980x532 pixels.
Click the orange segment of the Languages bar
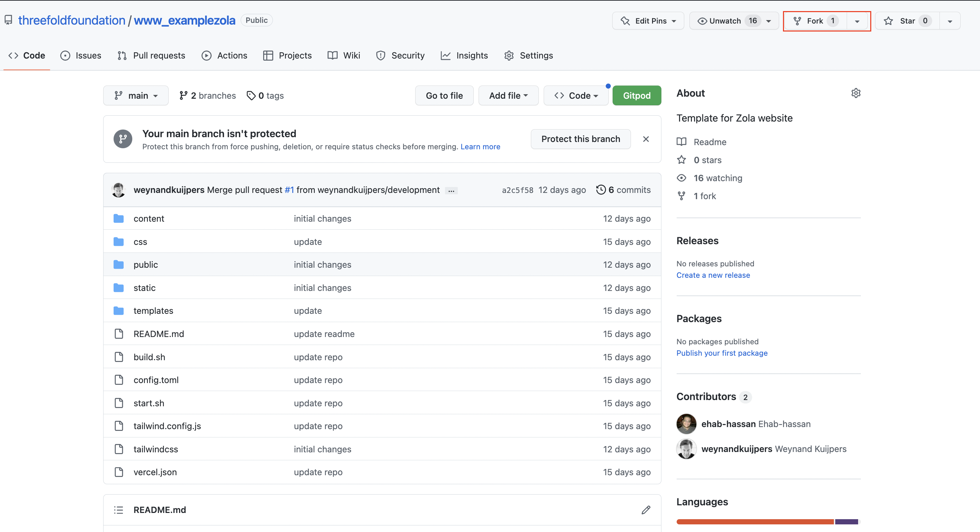pyautogui.click(x=755, y=522)
